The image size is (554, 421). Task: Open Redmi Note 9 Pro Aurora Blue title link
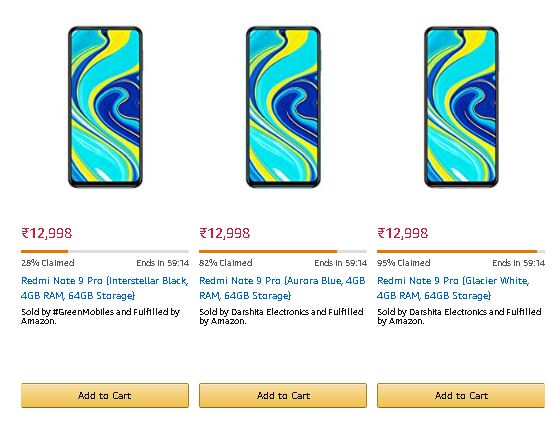pos(282,288)
